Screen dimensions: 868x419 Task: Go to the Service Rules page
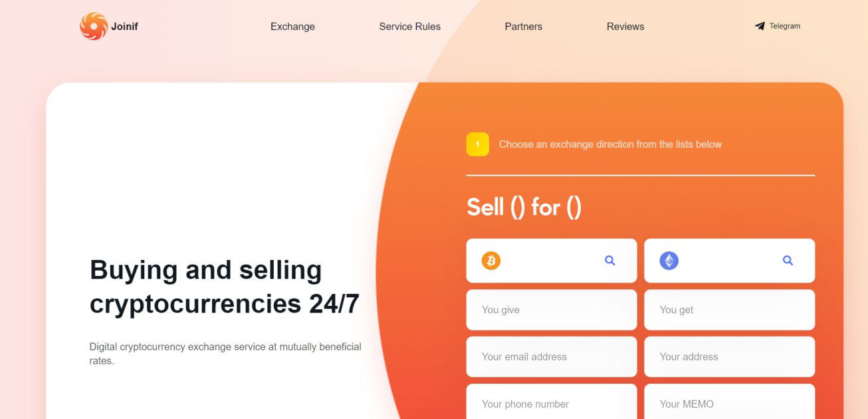click(x=409, y=27)
